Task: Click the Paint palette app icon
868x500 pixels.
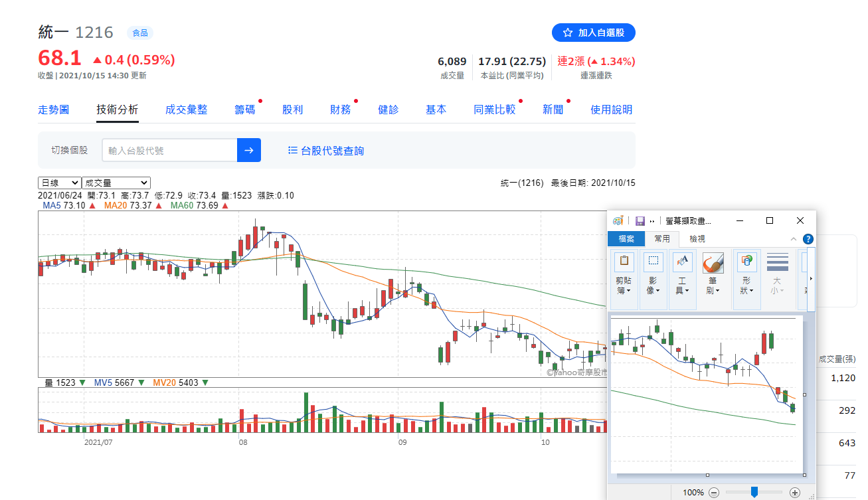Action: click(618, 220)
